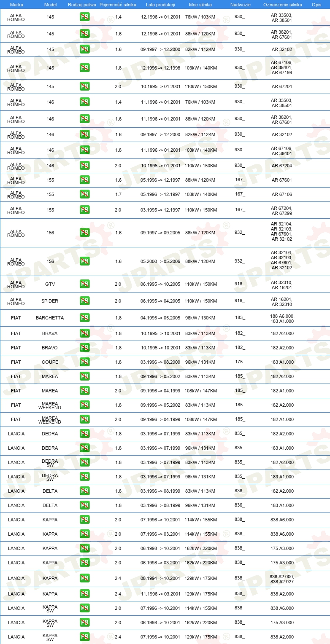Click the fuel icon in the Alfa Romeo 145 1.4 row

84,17
